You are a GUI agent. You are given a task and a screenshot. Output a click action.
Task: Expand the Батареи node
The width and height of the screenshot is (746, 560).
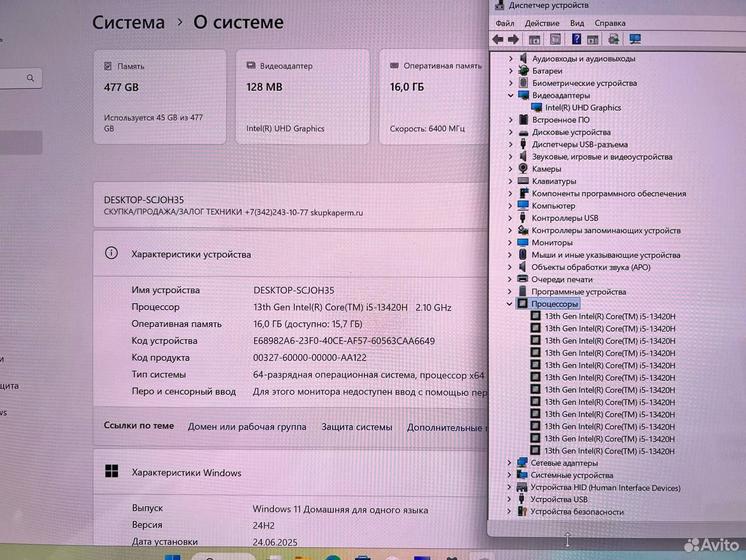coord(510,71)
